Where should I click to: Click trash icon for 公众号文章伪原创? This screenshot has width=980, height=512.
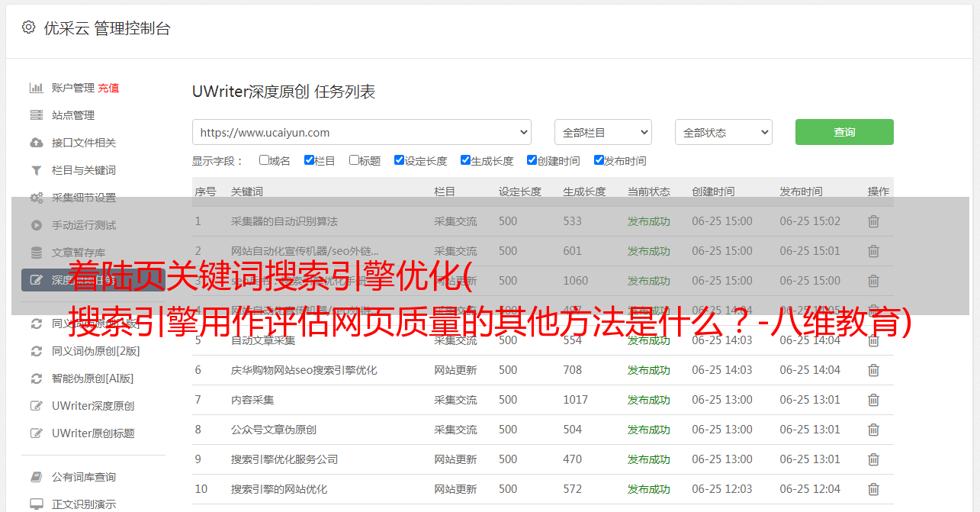[x=873, y=430]
